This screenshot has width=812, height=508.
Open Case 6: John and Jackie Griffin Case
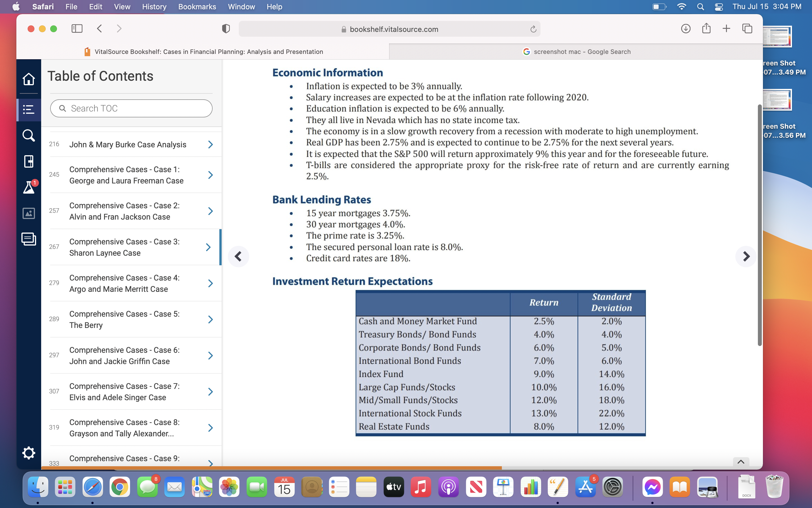pyautogui.click(x=124, y=356)
